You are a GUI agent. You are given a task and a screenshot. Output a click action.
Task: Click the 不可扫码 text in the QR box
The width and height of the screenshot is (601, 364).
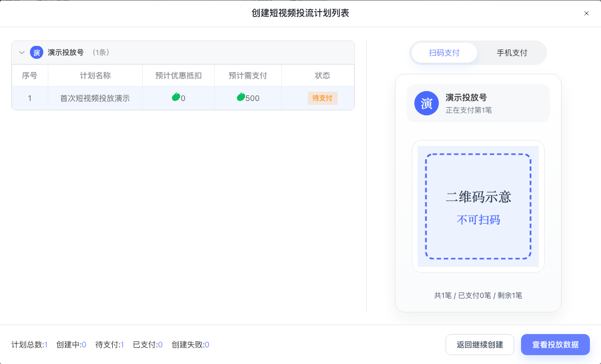(478, 220)
